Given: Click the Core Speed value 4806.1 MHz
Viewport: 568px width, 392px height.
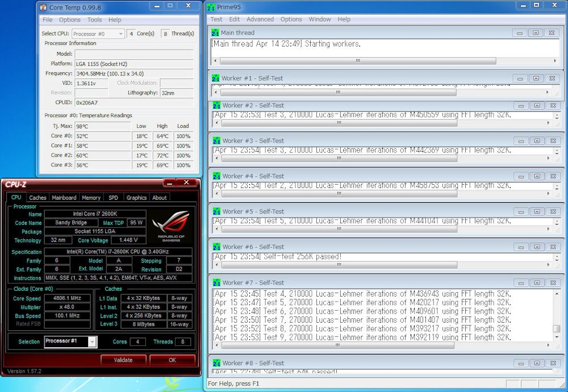Looking at the screenshot, I should [x=67, y=298].
